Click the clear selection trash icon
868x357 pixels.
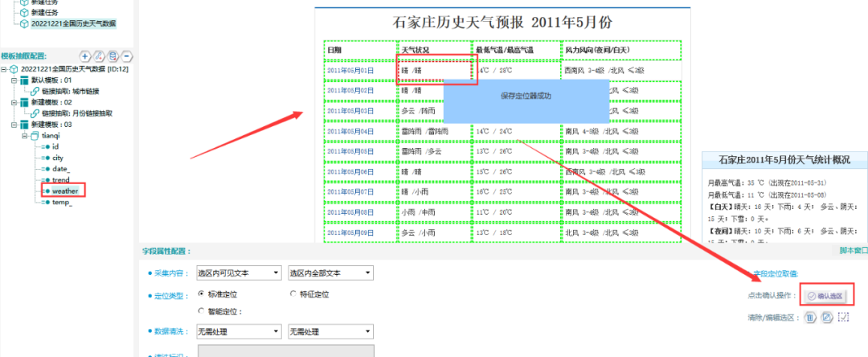(811, 317)
